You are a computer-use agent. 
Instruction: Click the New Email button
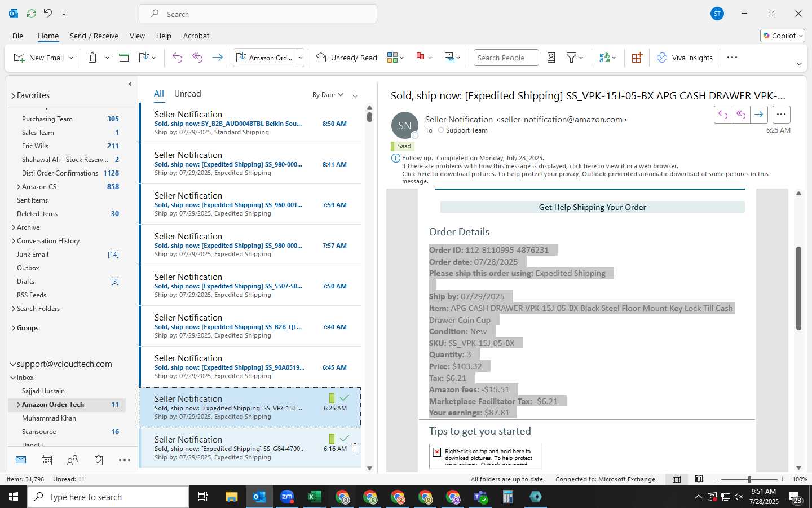(x=38, y=58)
